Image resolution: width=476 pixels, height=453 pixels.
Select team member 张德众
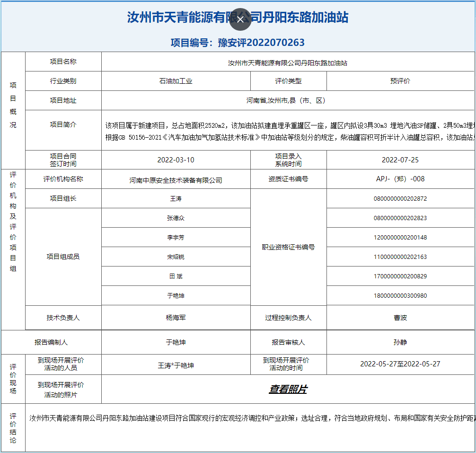(x=176, y=218)
